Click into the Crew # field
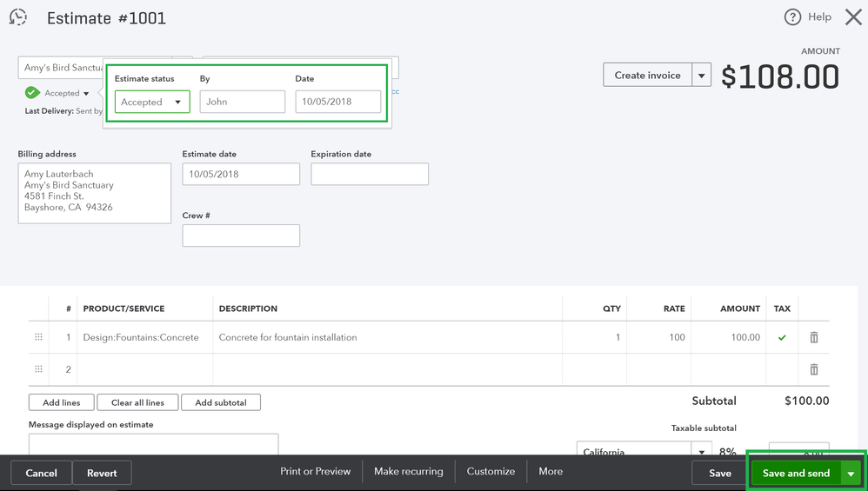 coord(241,236)
